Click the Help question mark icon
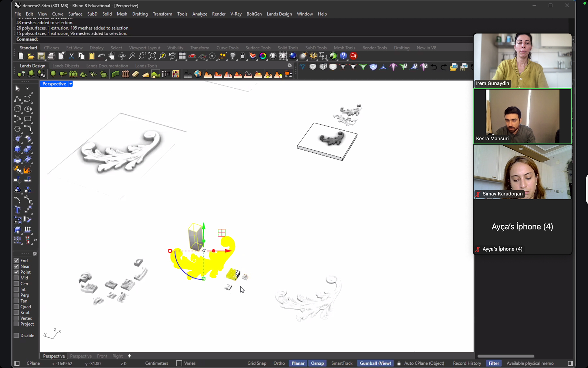 (x=343, y=56)
